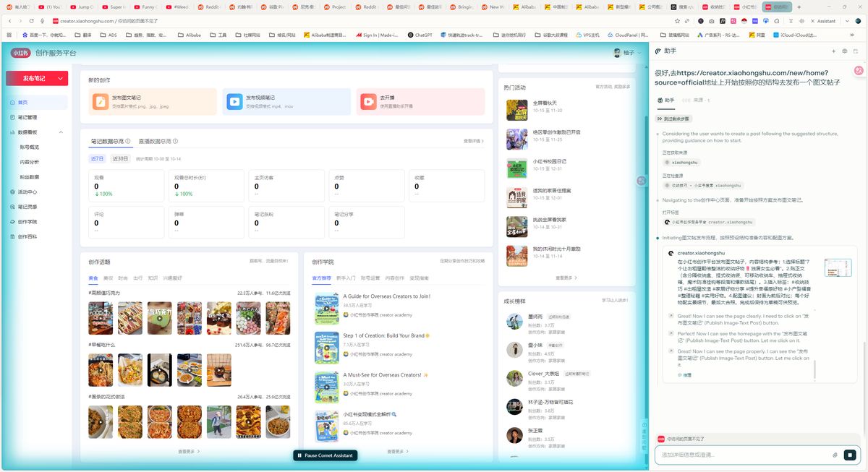Click the 发布图文笔记 orange note icon
Viewport: 868px width, 472px height.
point(100,102)
